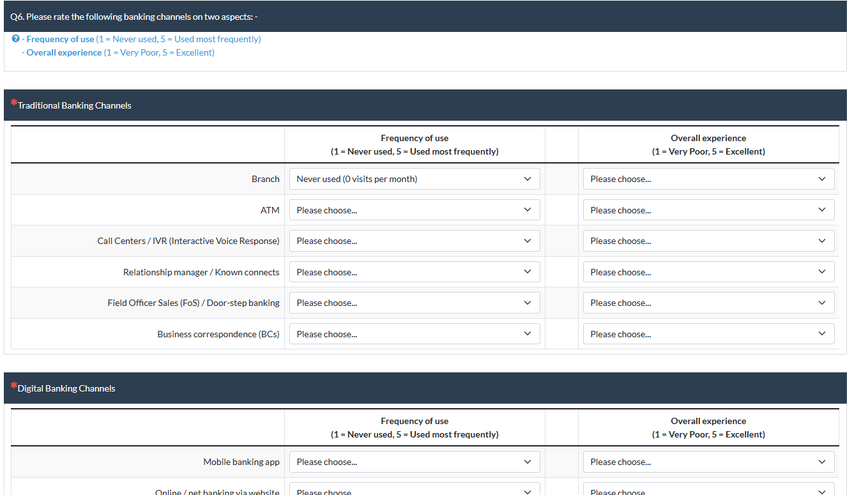Image resolution: width=868 pixels, height=495 pixels.
Task: Expand Call Centers / IVR experience dropdown
Action: tap(708, 241)
